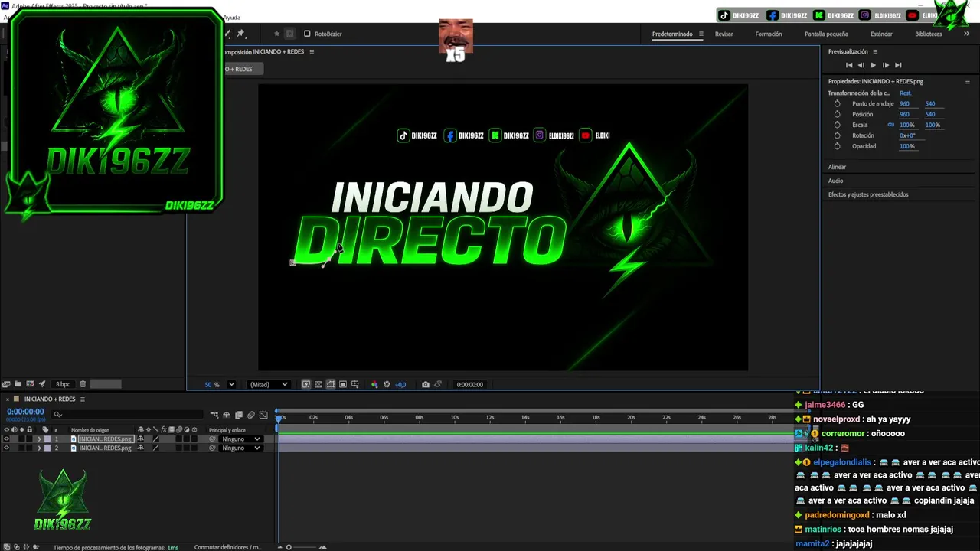Switch to Bibliotecas workspace
The width and height of the screenshot is (980, 551).
[928, 34]
